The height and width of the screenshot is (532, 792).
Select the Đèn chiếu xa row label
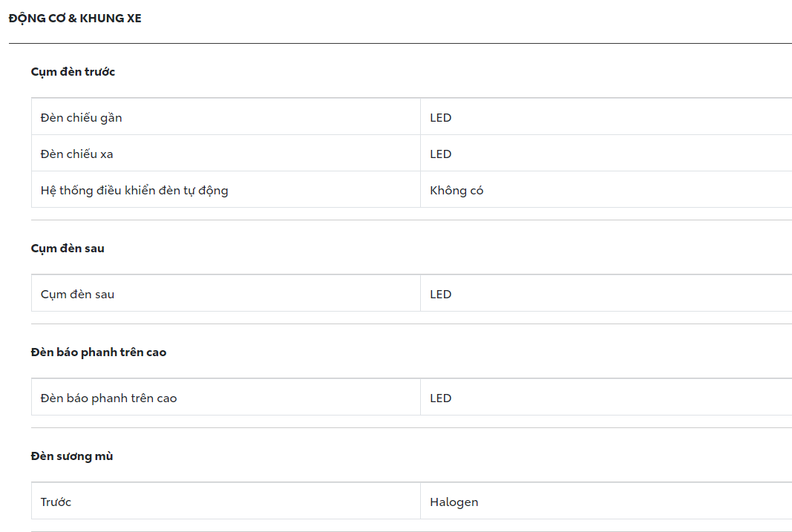tap(77, 154)
